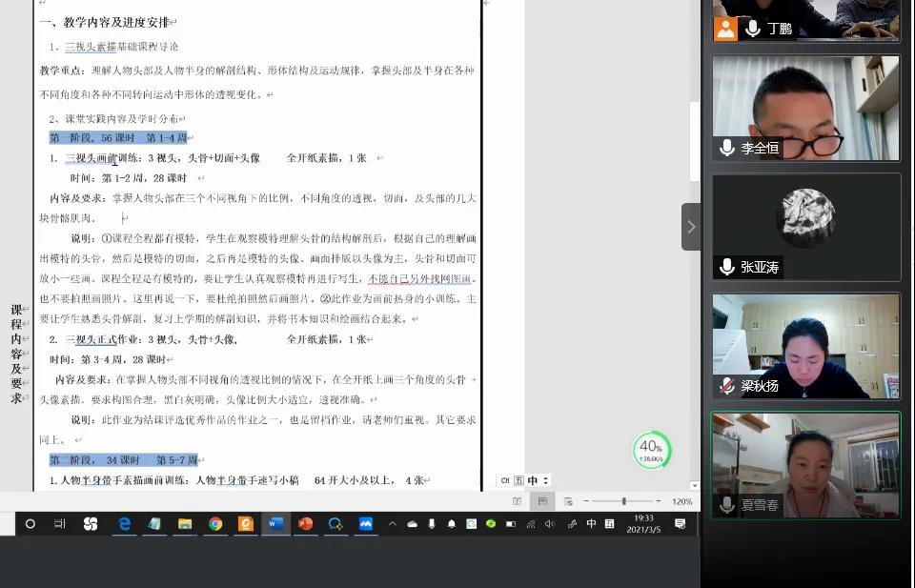Screen dimensions: 915x588
Task: Click the zoom slider in Word status bar
Action: (x=624, y=501)
